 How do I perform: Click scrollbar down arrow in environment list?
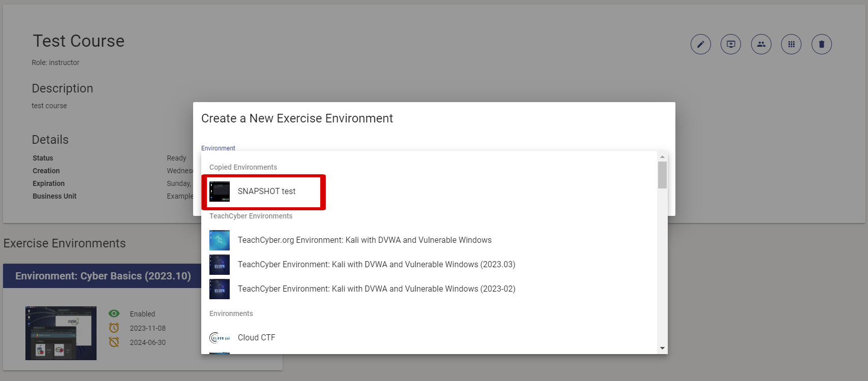click(x=662, y=348)
